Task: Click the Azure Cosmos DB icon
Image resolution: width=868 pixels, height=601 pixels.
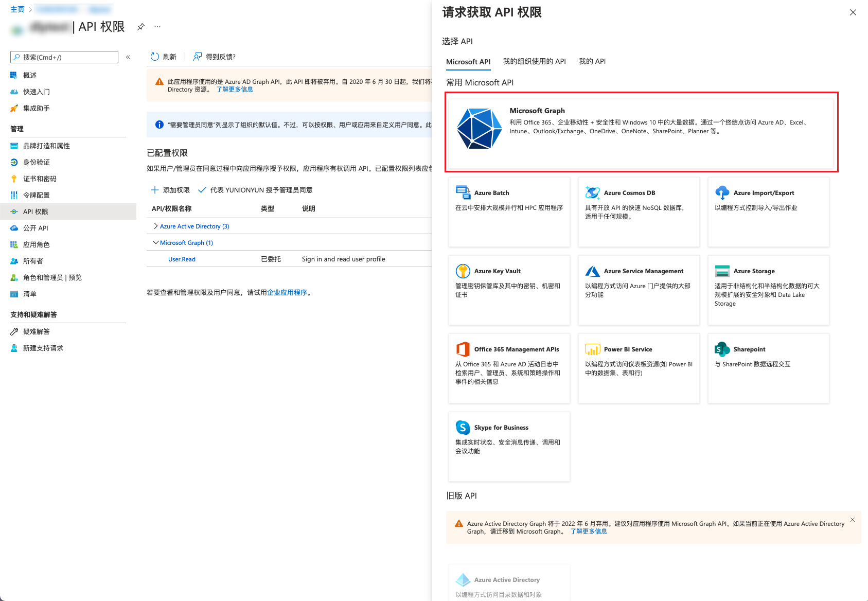Action: tap(592, 193)
